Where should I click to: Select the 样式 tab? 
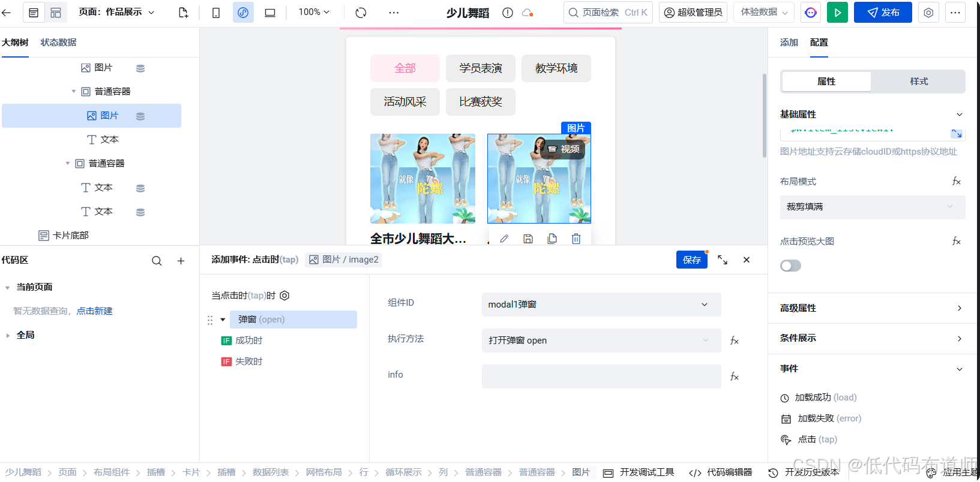pos(919,82)
